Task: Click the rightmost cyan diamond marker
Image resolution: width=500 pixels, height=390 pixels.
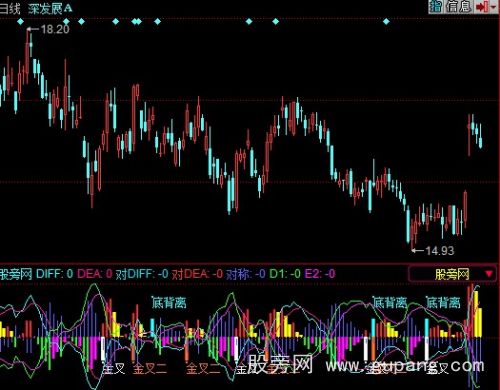Action: point(386,22)
